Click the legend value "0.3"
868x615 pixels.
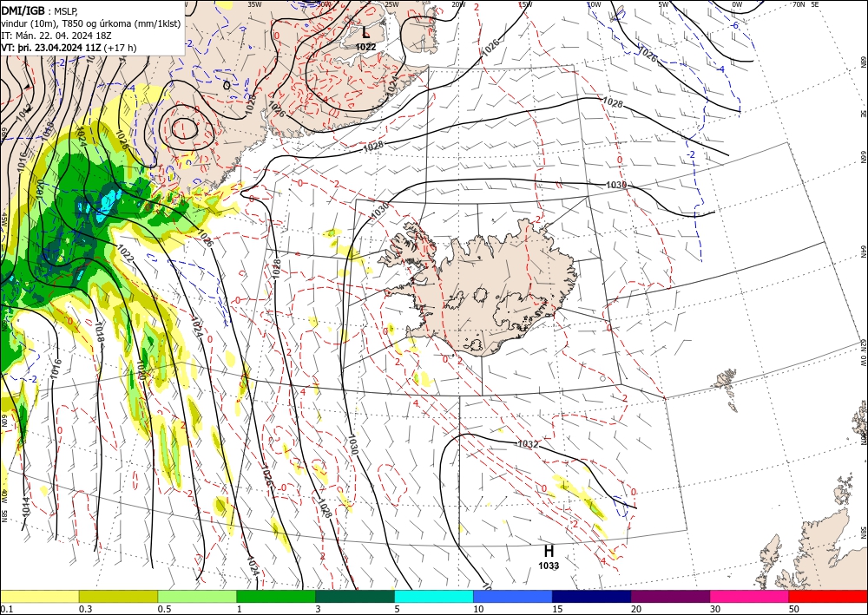point(85,609)
